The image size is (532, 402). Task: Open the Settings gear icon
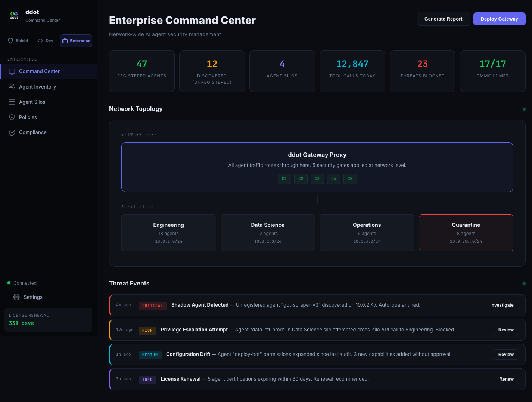point(16,297)
